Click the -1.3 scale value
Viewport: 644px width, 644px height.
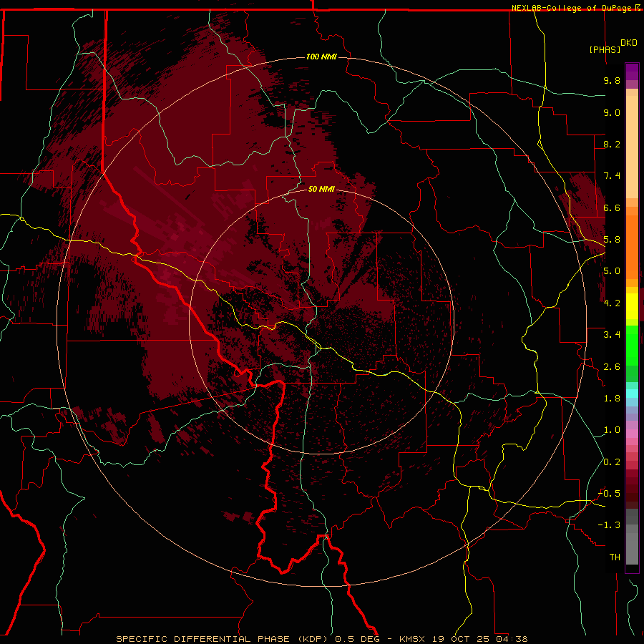[610, 525]
